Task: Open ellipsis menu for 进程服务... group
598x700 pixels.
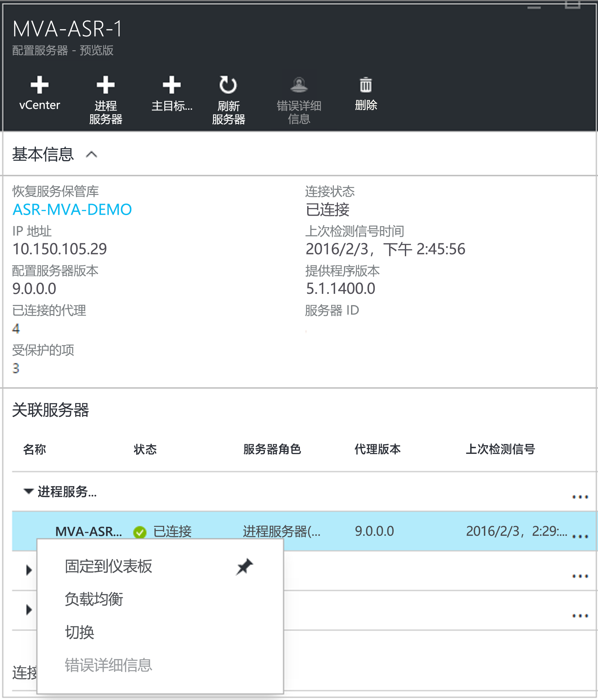Action: coord(580,497)
